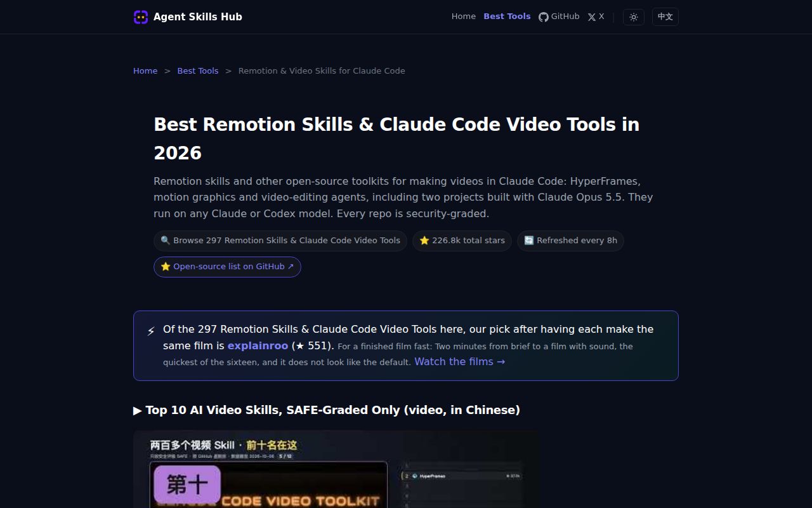Click the Refreshed every 8h badge
Screen dimensions: 812x508
[x=571, y=241]
